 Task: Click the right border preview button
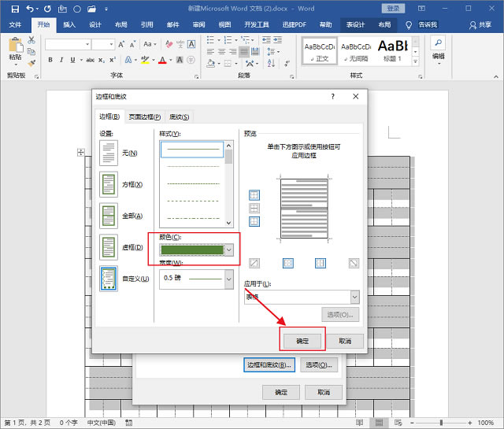tap(321, 262)
